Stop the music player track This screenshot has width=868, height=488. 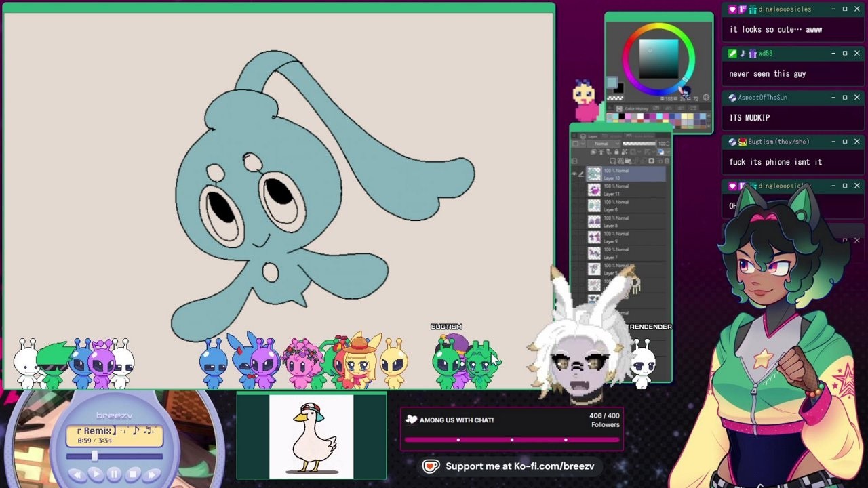tap(133, 474)
